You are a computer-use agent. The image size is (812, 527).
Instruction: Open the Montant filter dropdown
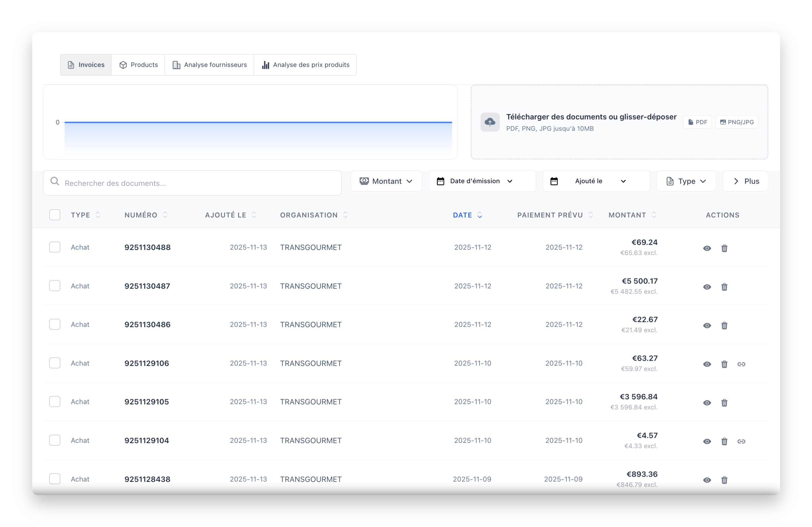point(386,181)
